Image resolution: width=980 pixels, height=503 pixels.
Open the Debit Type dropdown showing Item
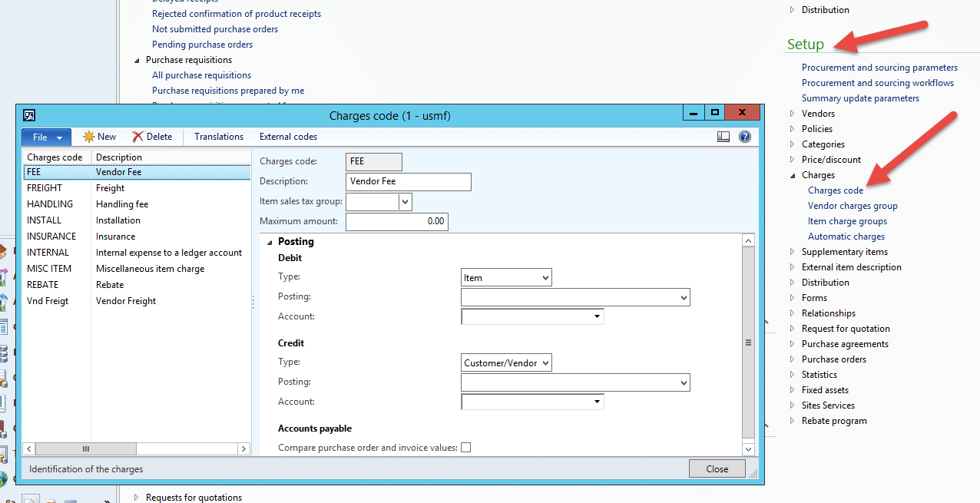point(546,277)
